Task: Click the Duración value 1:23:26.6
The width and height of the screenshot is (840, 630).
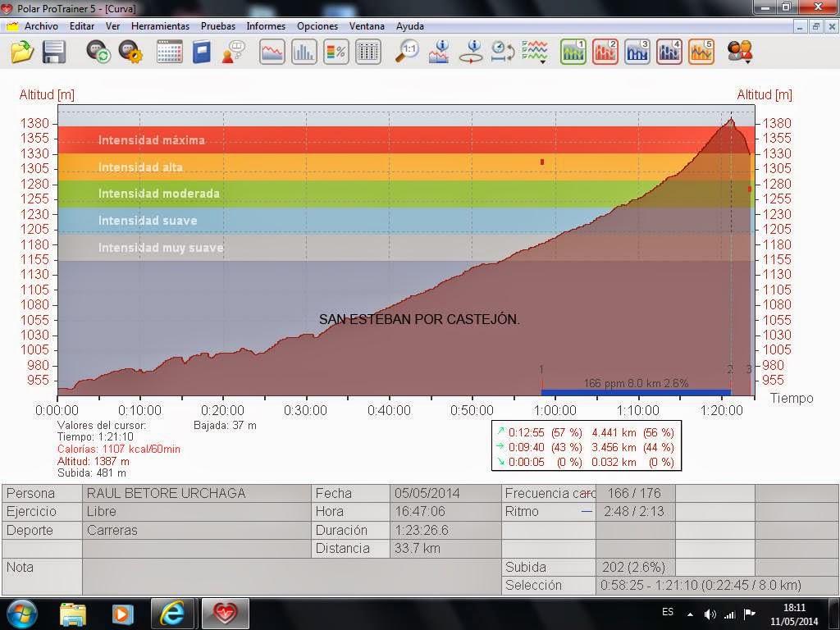Action: pyautogui.click(x=445, y=531)
